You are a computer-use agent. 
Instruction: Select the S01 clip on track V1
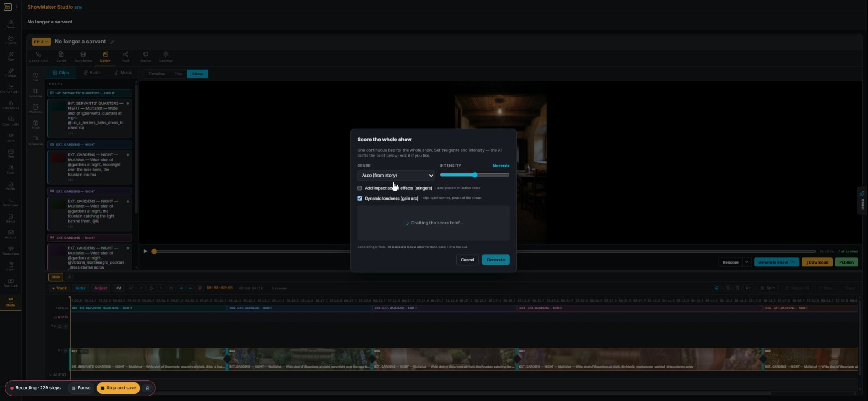pos(148,359)
